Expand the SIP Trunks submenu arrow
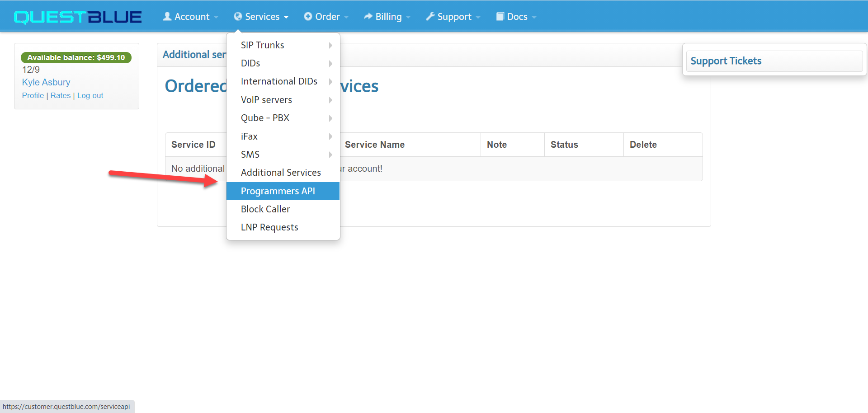This screenshot has width=868, height=413. pos(330,45)
